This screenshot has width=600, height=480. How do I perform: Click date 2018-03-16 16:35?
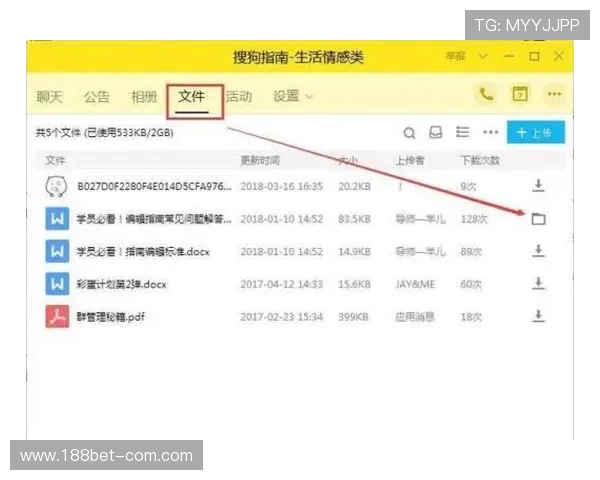(x=282, y=186)
